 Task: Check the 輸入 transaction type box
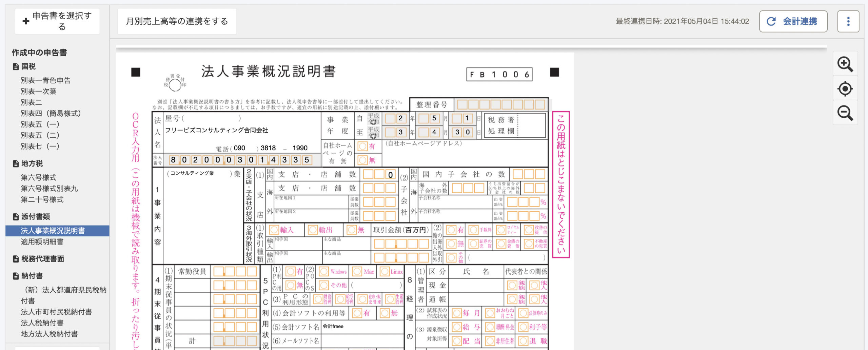[274, 230]
